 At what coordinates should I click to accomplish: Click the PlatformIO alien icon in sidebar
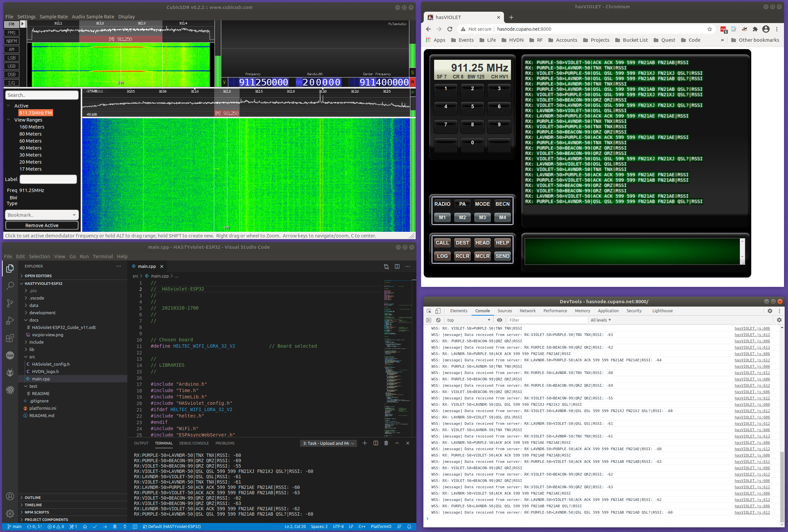point(10,373)
